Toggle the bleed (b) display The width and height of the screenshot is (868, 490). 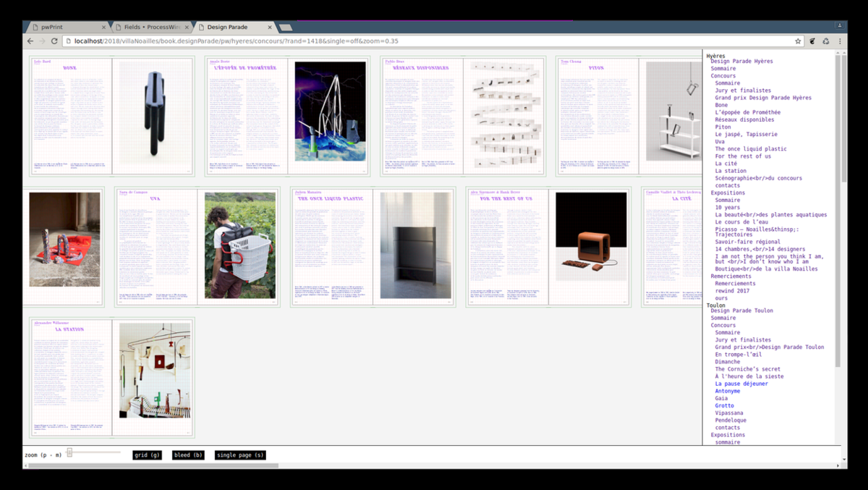tap(188, 455)
